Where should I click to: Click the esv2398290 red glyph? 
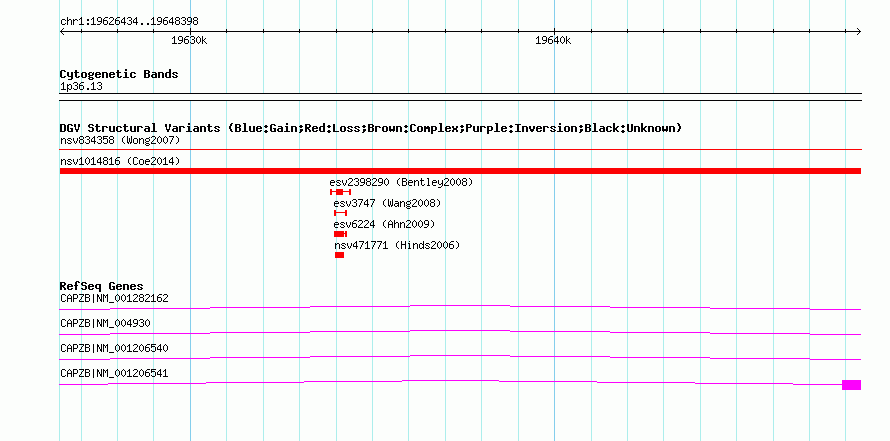pos(341,192)
